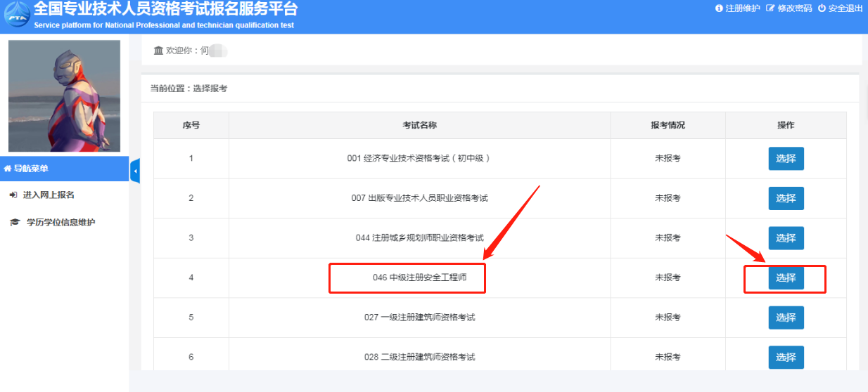Click the PTA platform logo
868x392 pixels.
click(17, 14)
